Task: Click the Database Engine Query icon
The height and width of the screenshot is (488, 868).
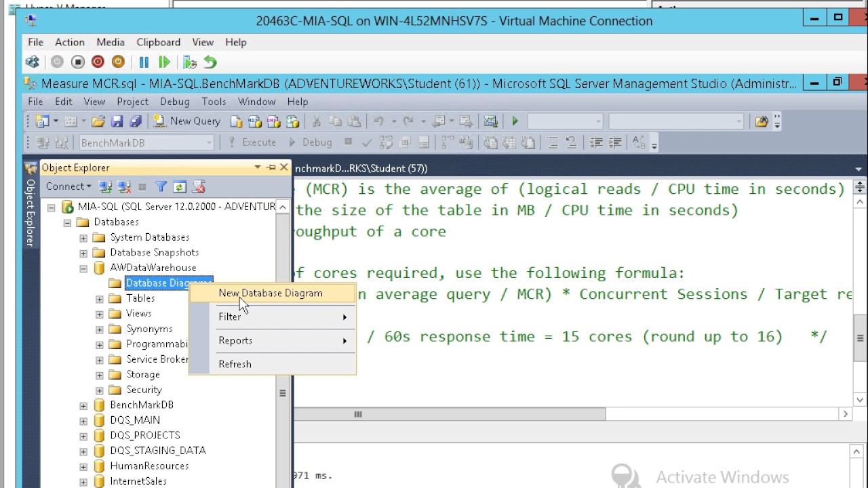Action: (x=236, y=121)
